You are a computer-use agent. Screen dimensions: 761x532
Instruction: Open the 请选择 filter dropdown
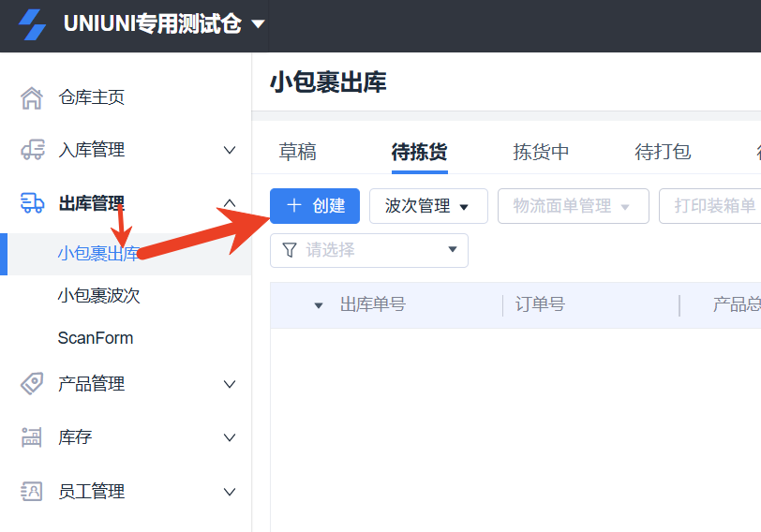369,250
